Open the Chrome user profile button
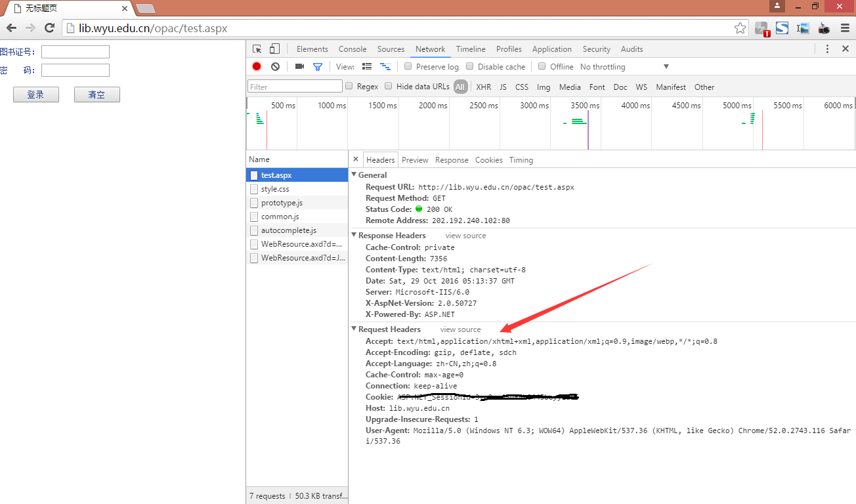The image size is (856, 504). point(777,6)
